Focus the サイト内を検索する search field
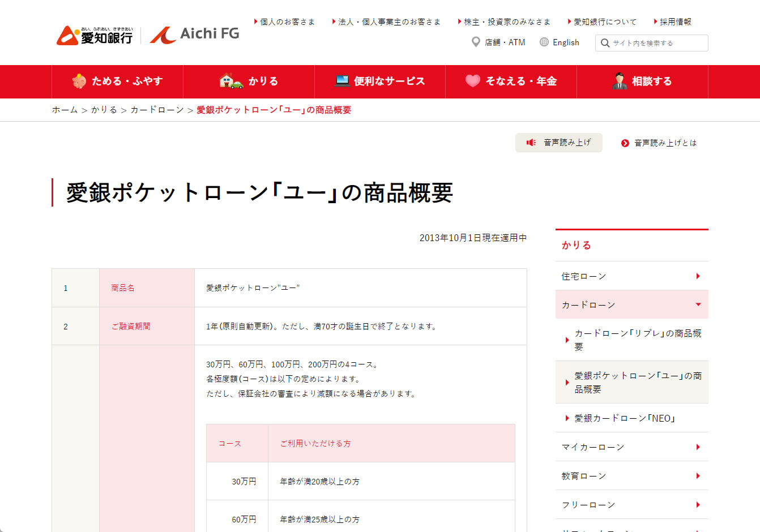The width and height of the screenshot is (760, 532). pyautogui.click(x=657, y=43)
